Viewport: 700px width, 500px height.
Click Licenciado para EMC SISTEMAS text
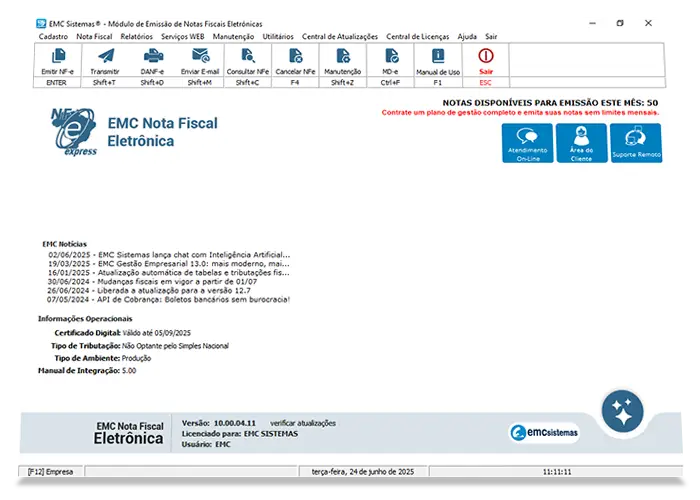[x=240, y=433]
